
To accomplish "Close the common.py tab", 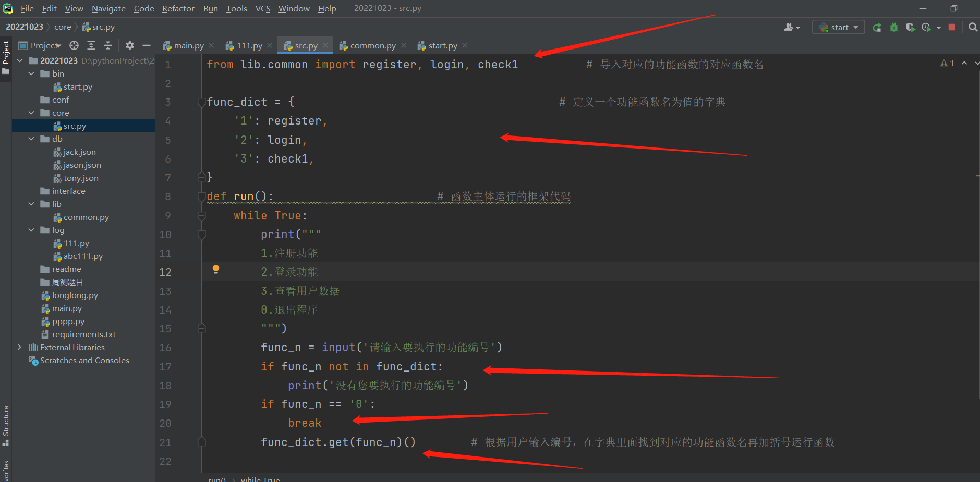I will 404,45.
